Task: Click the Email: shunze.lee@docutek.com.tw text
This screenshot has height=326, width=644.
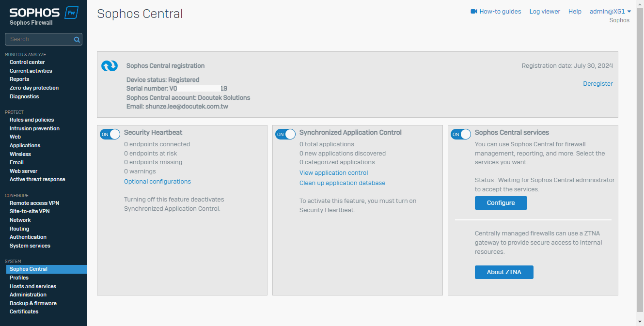Action: (x=177, y=107)
